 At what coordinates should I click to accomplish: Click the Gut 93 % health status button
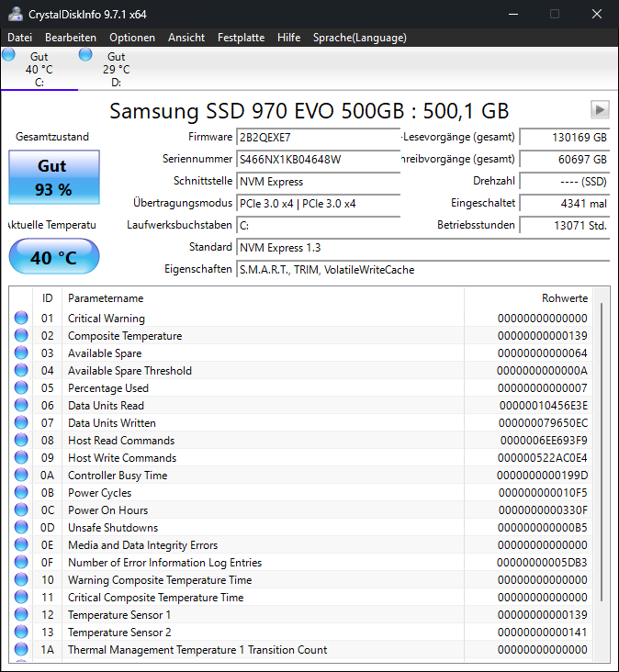[54, 177]
